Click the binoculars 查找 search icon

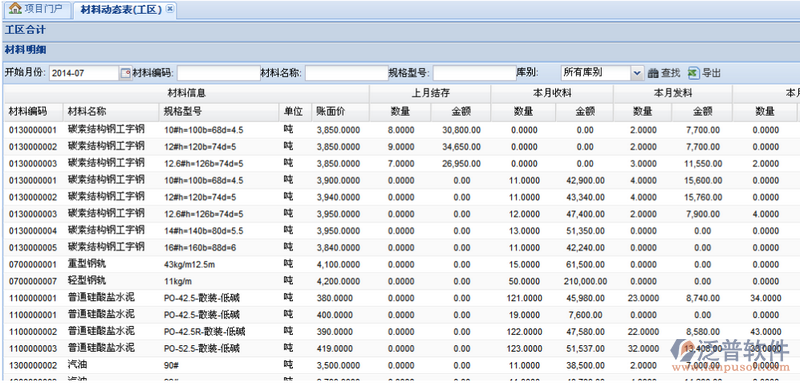click(x=653, y=73)
